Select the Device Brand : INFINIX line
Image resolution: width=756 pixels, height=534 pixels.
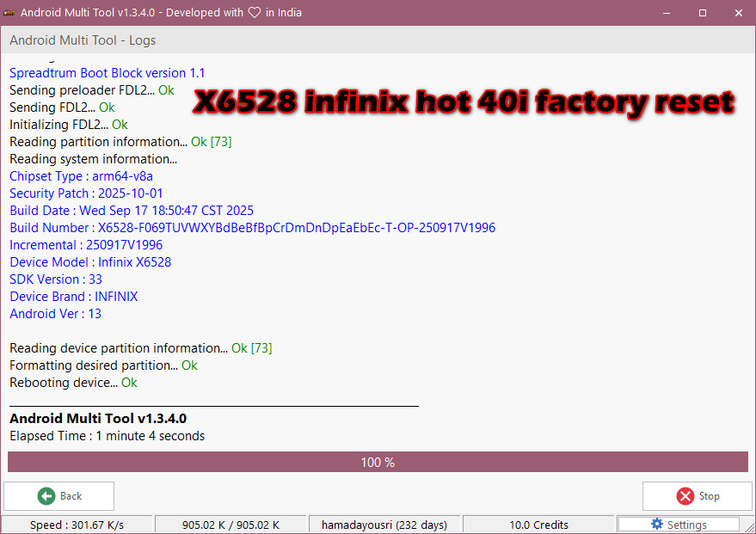(x=74, y=297)
